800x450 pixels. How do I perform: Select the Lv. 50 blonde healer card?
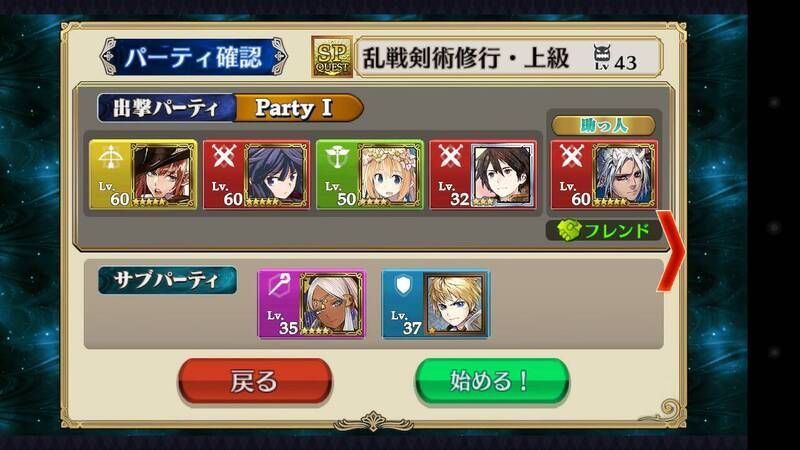370,175
